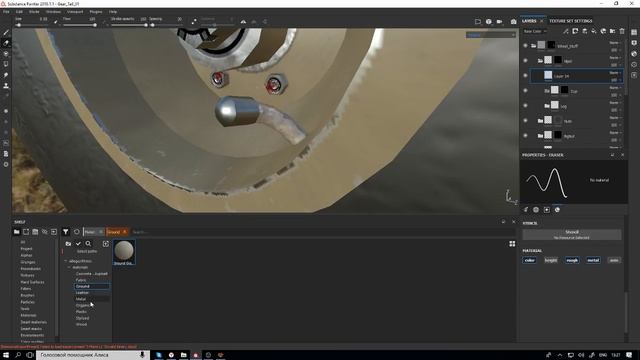Open the Plugins menu

tap(96, 12)
